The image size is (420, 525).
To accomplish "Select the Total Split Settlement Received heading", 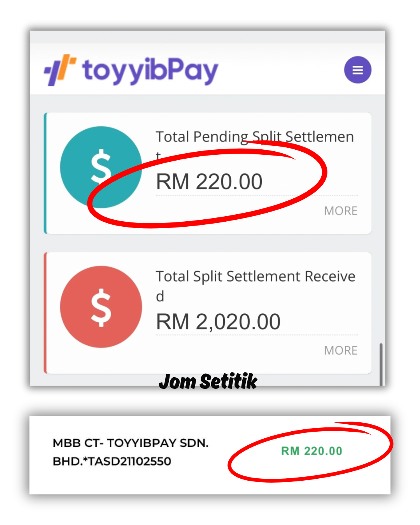I will point(255,276).
